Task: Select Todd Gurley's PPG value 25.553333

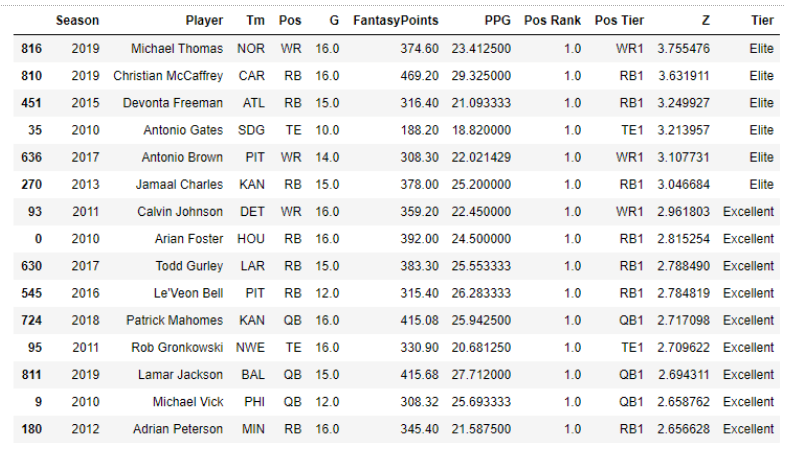Action: [481, 266]
